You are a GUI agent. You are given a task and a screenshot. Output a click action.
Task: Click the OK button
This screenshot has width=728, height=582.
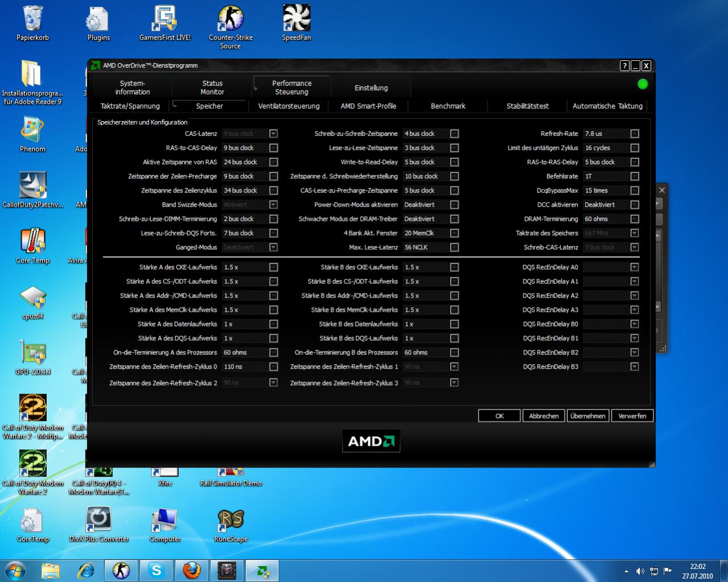point(499,416)
